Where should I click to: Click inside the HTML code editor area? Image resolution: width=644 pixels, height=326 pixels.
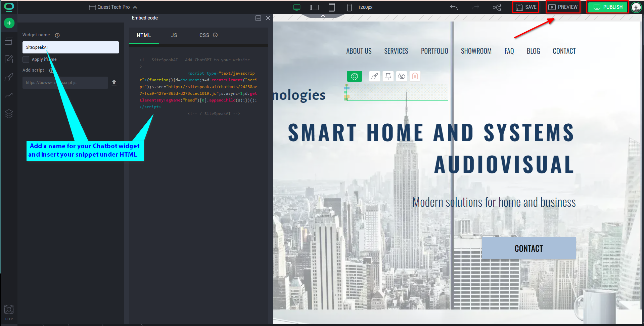pos(198,185)
